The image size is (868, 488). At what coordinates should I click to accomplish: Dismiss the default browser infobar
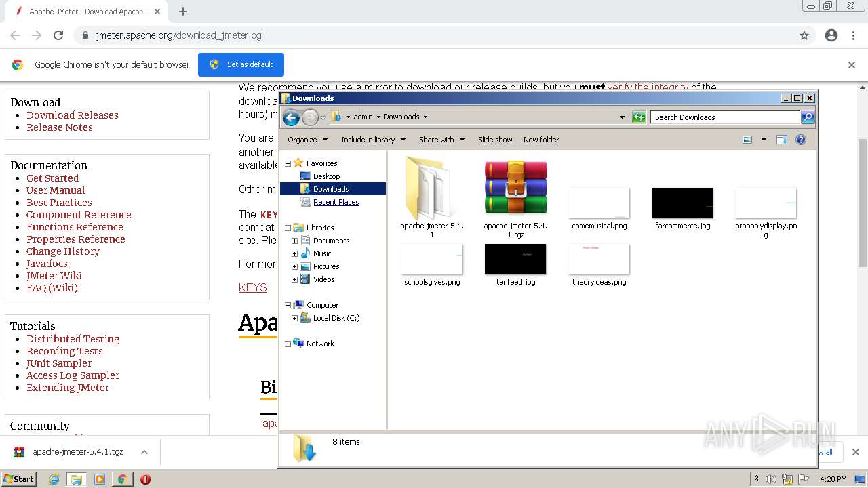pyautogui.click(x=852, y=65)
